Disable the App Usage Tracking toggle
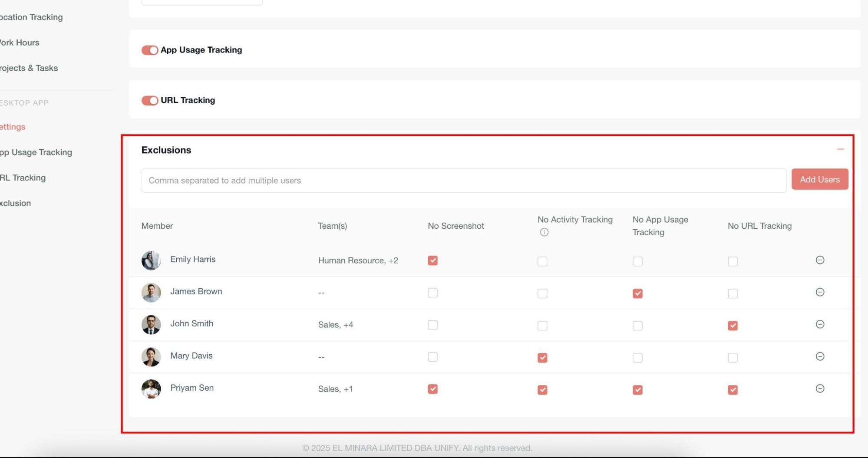868x458 pixels. tap(150, 50)
